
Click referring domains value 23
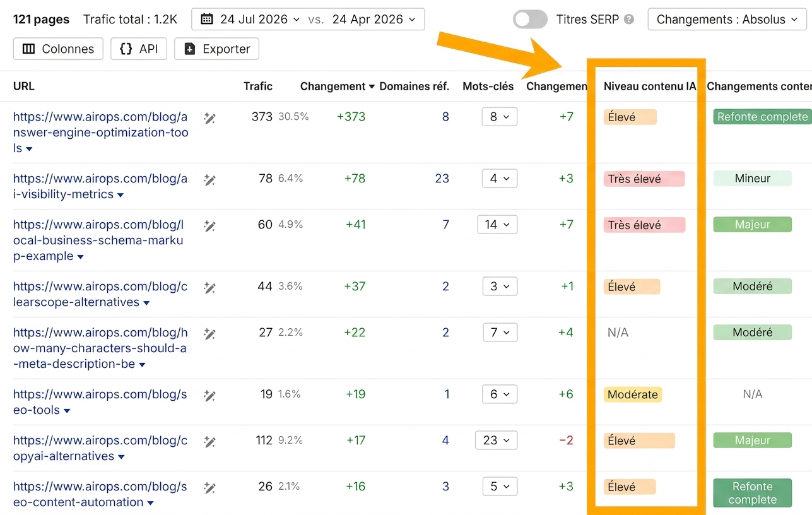(442, 179)
